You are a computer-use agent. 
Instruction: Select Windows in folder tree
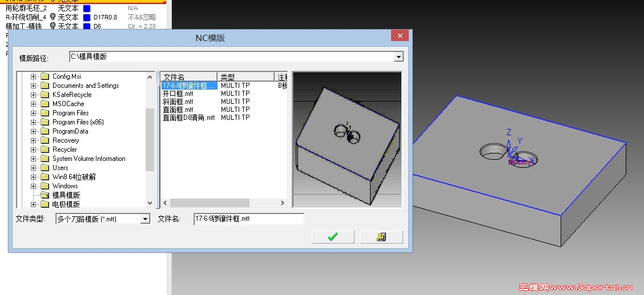coord(65,186)
